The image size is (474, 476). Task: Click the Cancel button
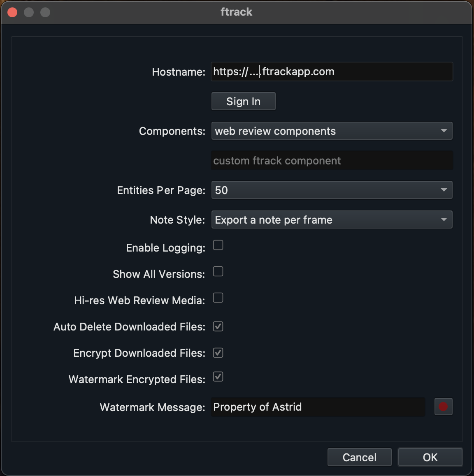360,457
